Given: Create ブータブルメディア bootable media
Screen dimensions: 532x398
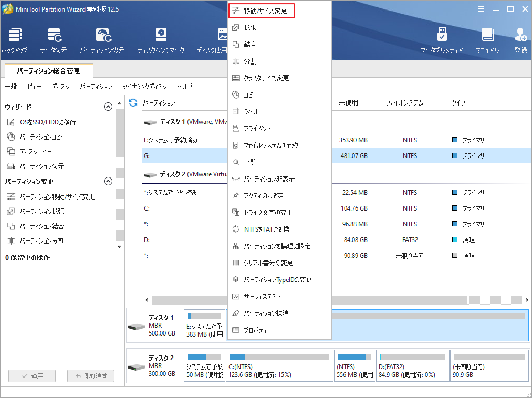Looking at the screenshot, I should (442, 41).
